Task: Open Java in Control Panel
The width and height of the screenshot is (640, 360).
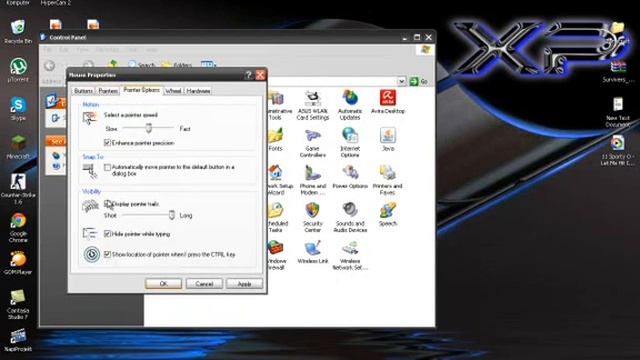Action: [x=387, y=139]
